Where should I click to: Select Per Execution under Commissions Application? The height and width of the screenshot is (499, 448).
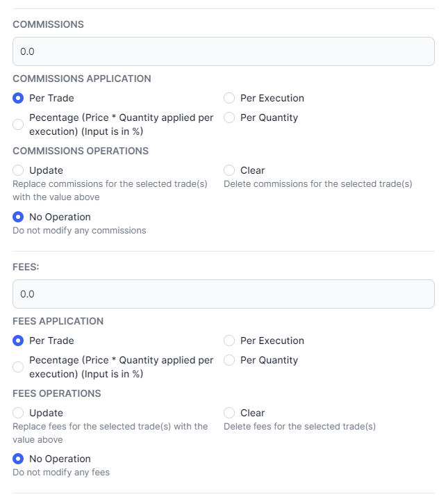point(229,98)
